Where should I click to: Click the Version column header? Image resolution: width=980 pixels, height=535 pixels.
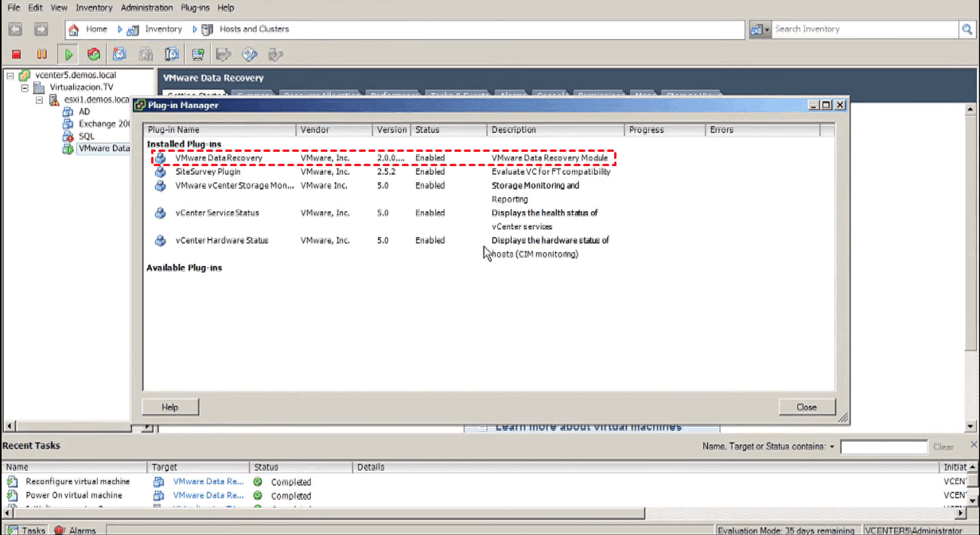(x=392, y=130)
